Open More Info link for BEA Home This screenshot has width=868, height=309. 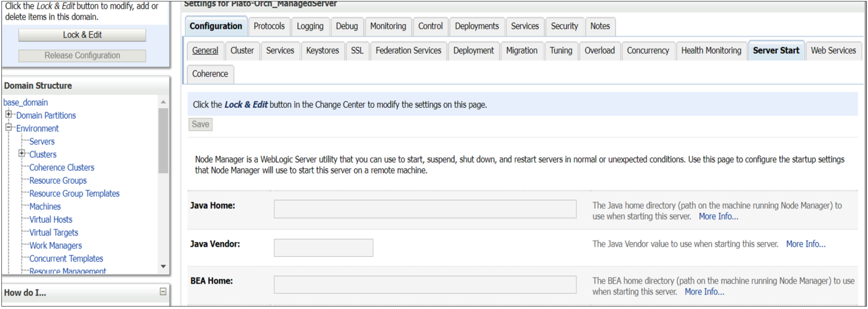pyautogui.click(x=704, y=292)
